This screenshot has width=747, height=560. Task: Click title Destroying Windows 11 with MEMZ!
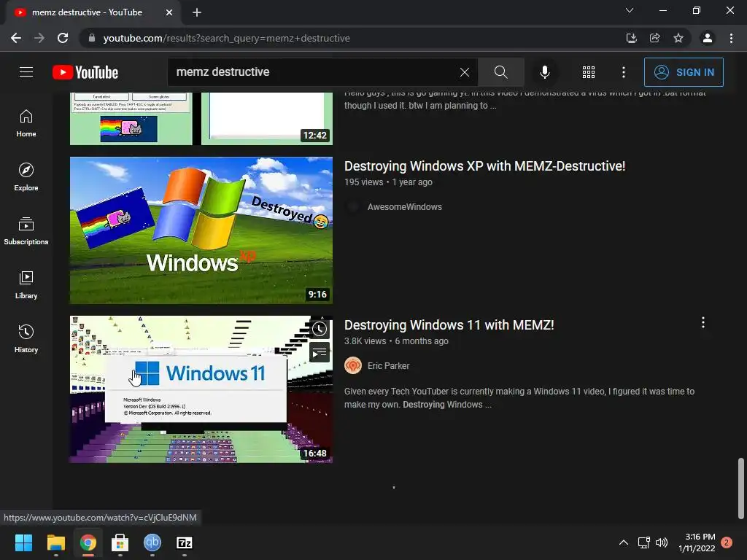[x=449, y=325]
